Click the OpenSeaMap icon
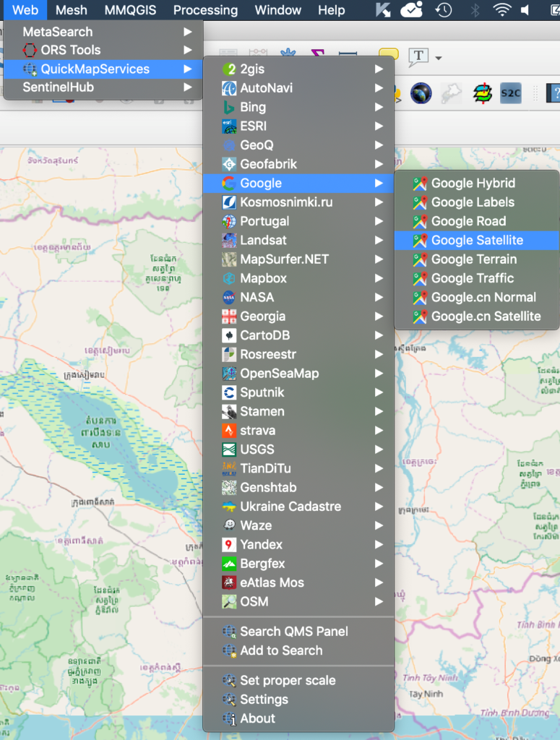 tap(229, 374)
